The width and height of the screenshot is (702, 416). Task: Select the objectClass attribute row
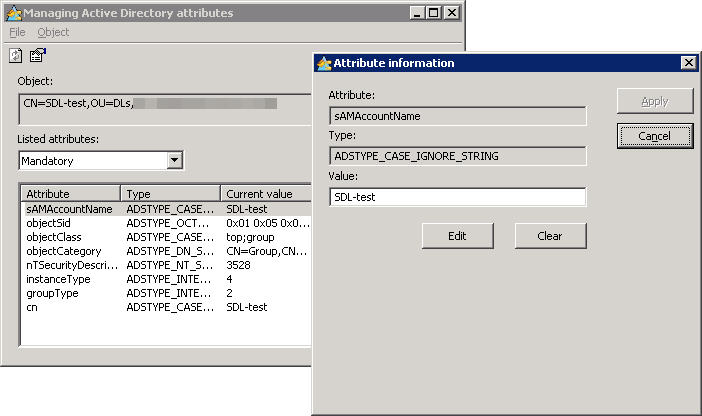(166, 237)
